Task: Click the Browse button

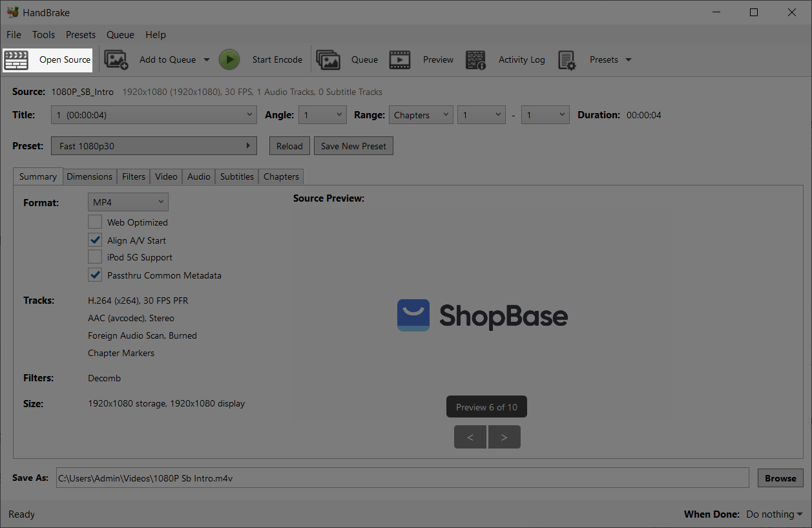Action: [780, 478]
